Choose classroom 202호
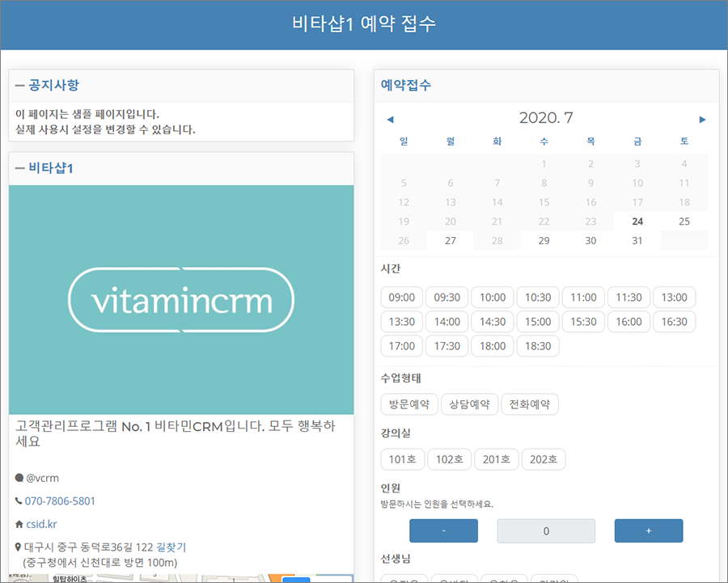Image resolution: width=728 pixels, height=583 pixels. click(x=544, y=459)
